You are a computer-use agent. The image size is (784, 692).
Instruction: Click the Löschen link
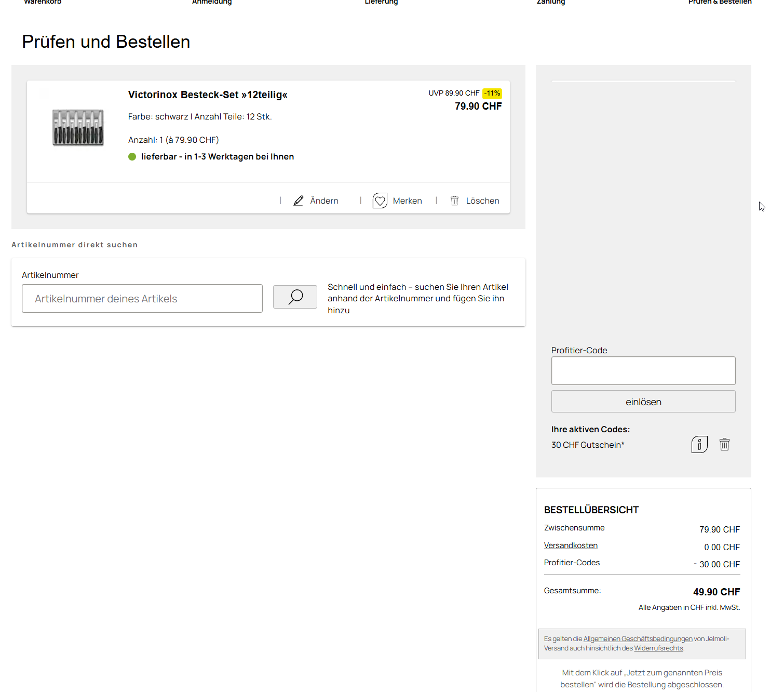[x=482, y=201]
